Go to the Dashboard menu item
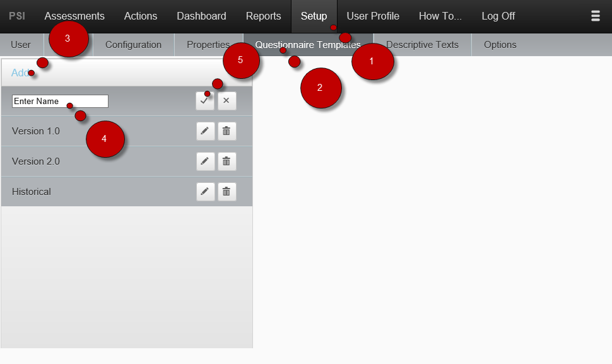Screen dimensions: 612x364 pos(201,16)
